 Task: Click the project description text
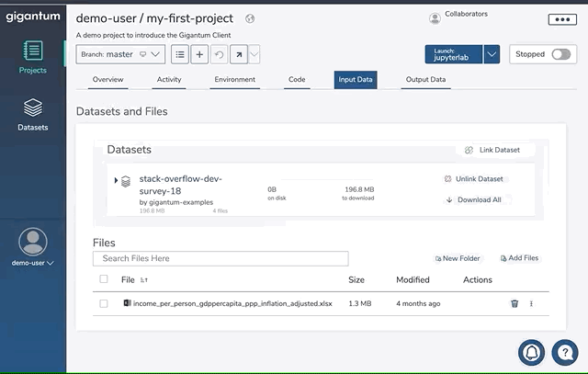point(153,35)
